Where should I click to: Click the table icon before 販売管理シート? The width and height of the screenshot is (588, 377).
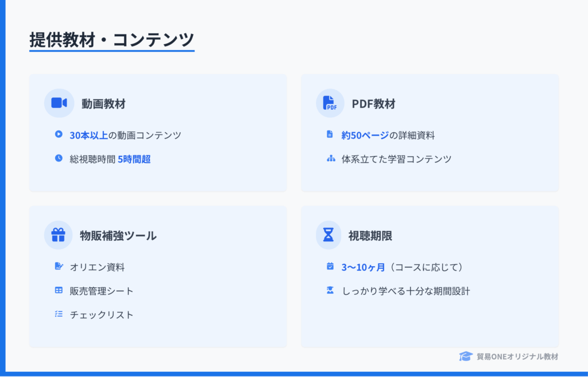coord(59,290)
